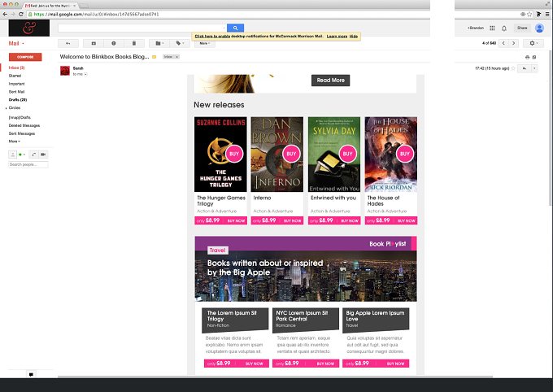The image size is (553, 392).
Task: Click the vertical page scrollbar
Action: 551,128
